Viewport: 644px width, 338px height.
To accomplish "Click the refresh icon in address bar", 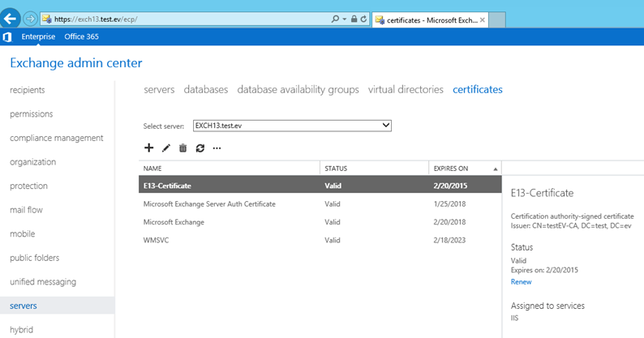I will coord(363,19).
